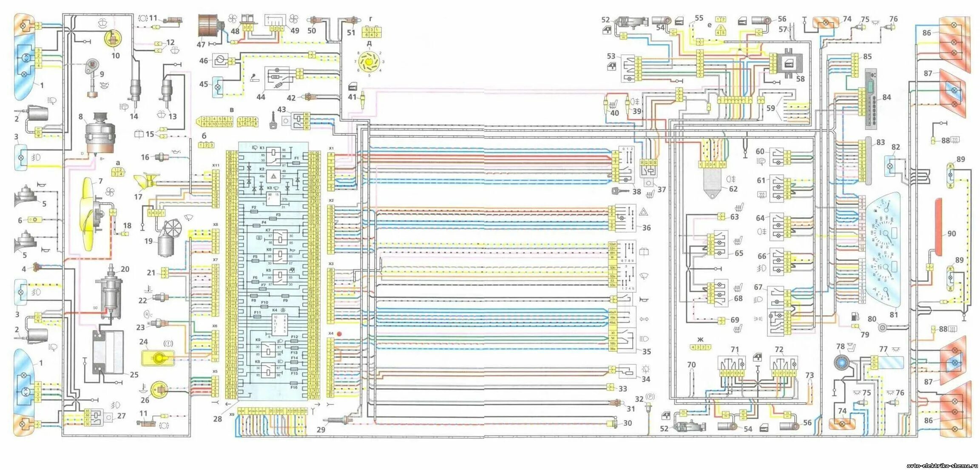
Task: Click the X2 connector label
Action: click(x=331, y=200)
